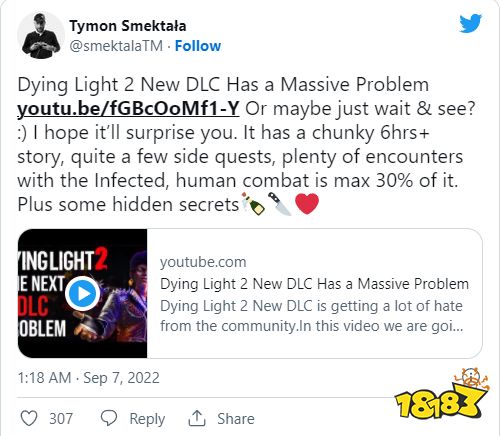This screenshot has height=436, width=502.
Task: Click the Share label
Action: point(236,419)
